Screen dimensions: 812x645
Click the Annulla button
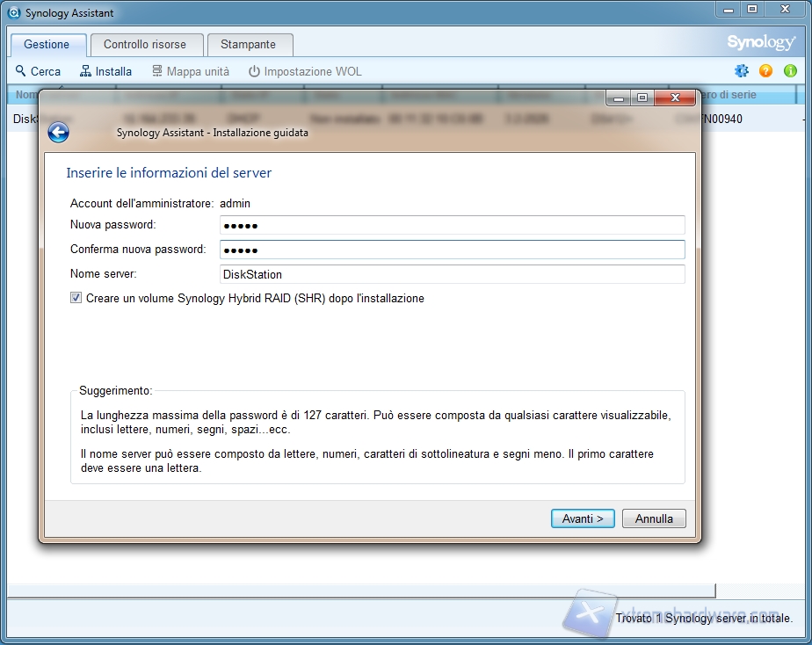(654, 518)
